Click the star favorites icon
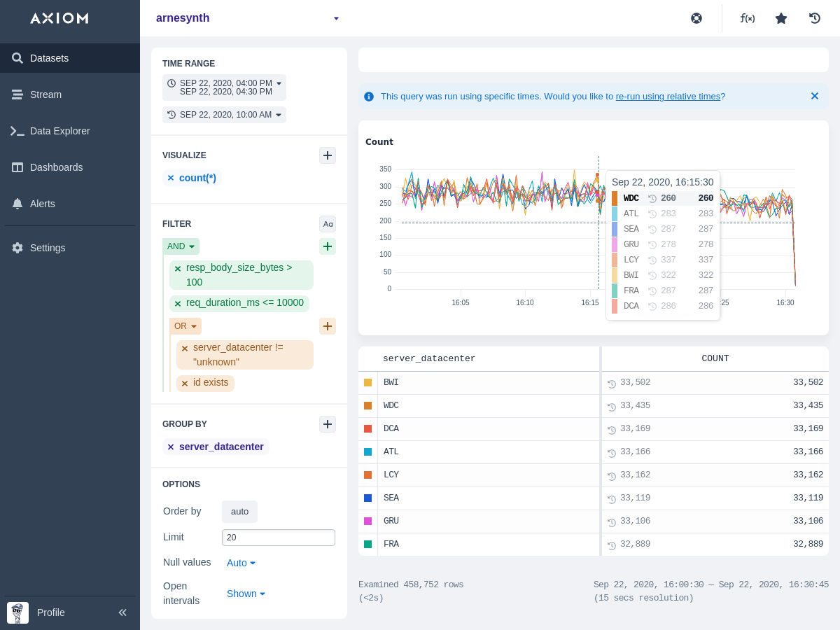The width and height of the screenshot is (840, 630). tap(781, 18)
